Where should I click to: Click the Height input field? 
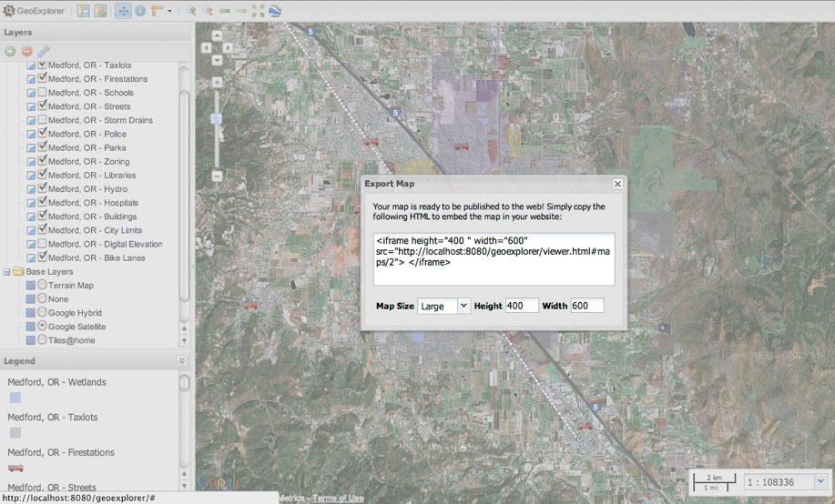522,307
